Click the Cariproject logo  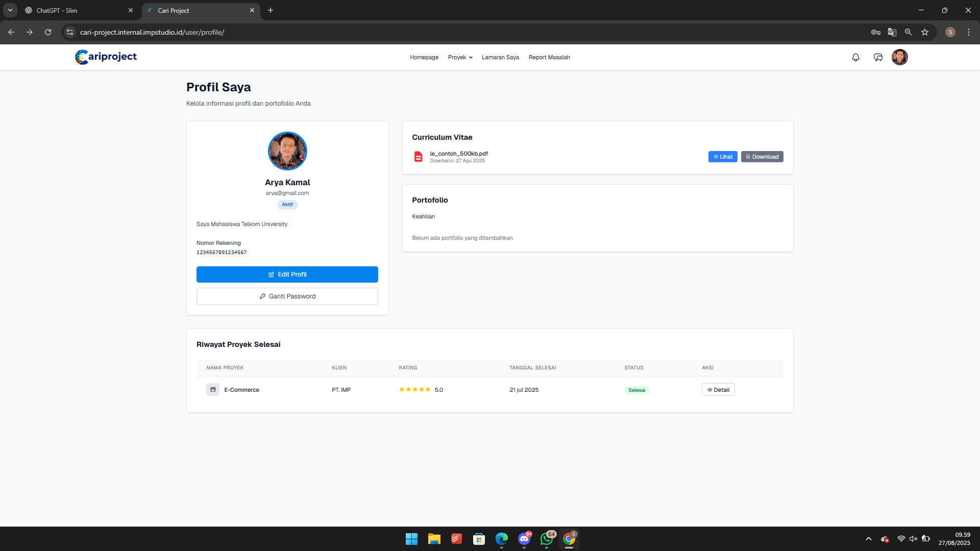(106, 57)
